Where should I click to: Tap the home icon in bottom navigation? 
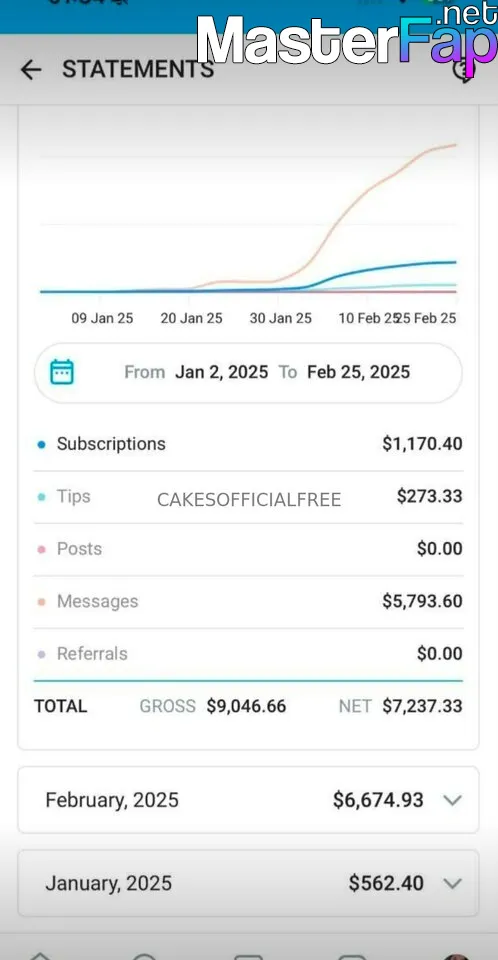click(x=40, y=956)
